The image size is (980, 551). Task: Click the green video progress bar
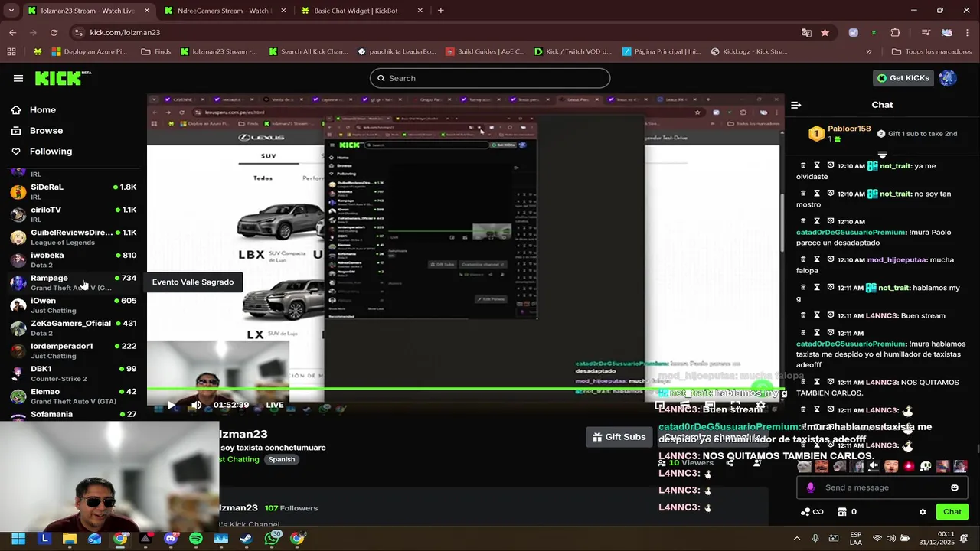pyautogui.click(x=464, y=389)
